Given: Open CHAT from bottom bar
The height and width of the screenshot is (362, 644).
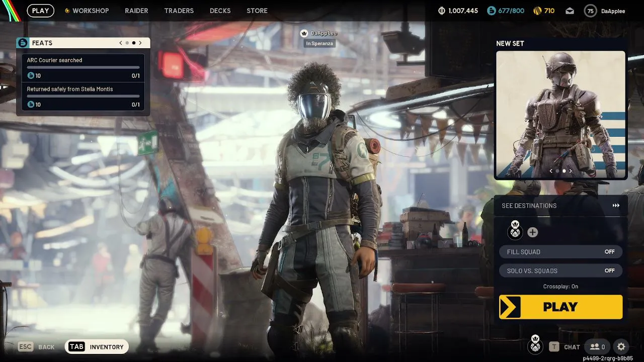Looking at the screenshot, I should (x=565, y=347).
